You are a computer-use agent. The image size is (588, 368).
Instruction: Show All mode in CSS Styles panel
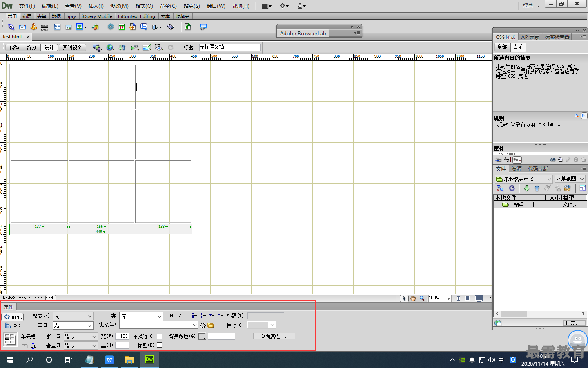(x=502, y=47)
